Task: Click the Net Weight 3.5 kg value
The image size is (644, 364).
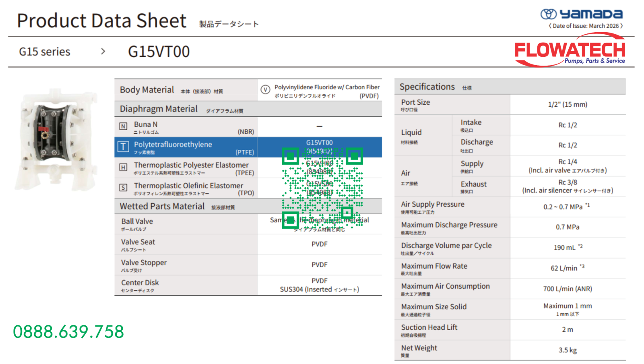Action: click(568, 350)
